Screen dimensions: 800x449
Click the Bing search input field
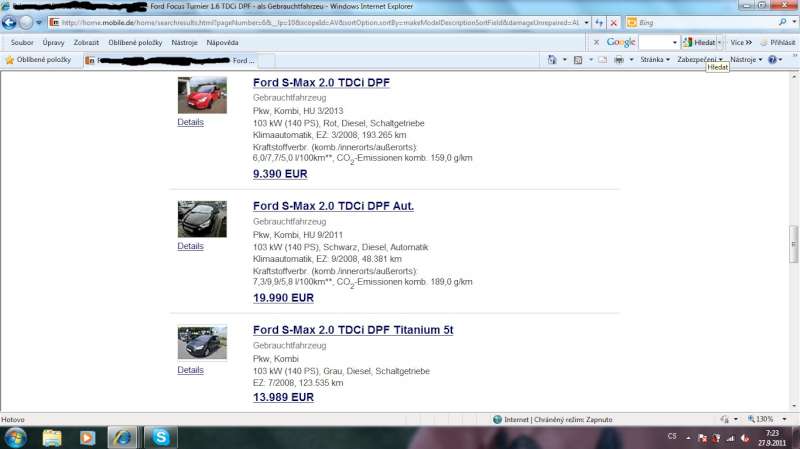(x=700, y=22)
